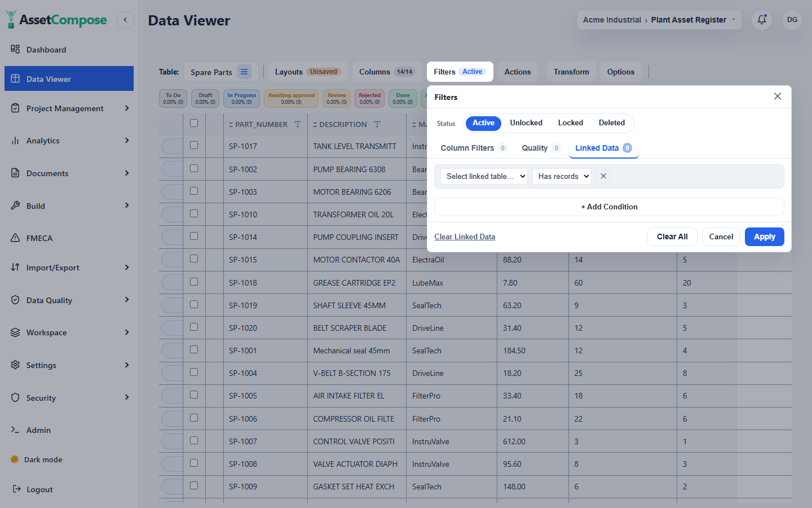This screenshot has width=812, height=508.
Task: Switch to the Column Filters tab
Action: pos(474,148)
